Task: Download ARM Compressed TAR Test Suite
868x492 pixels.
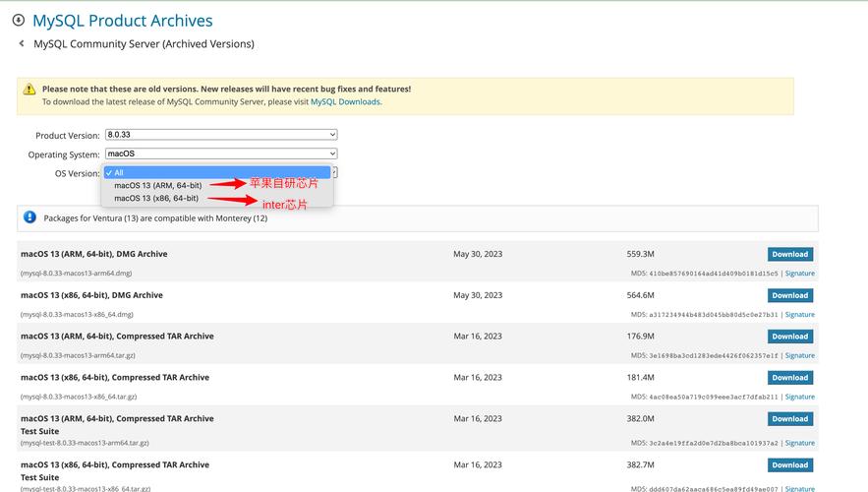Action: click(x=789, y=419)
